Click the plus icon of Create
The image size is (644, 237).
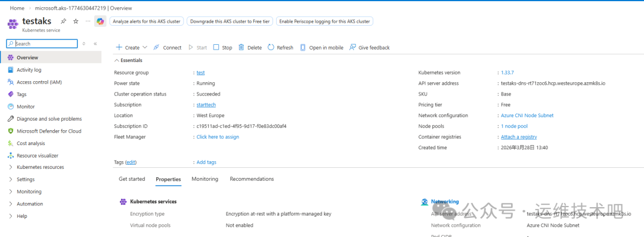pos(119,47)
